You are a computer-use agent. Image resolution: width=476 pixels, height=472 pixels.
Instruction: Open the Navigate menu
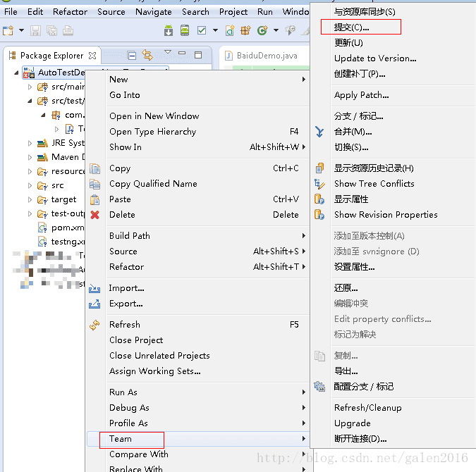154,12
